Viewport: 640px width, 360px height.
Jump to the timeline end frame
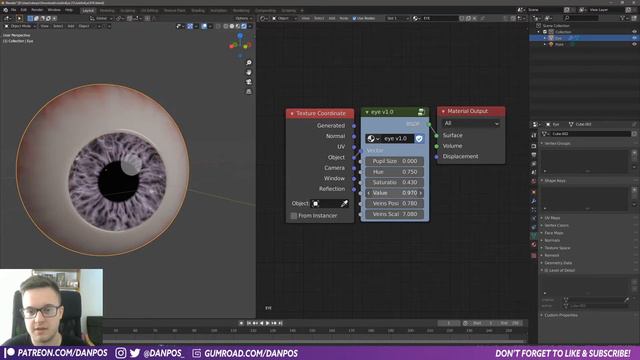(x=280, y=323)
